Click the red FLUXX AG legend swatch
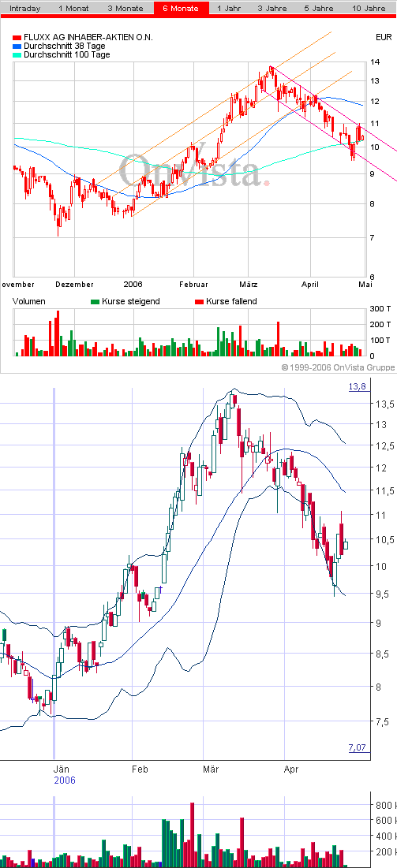 [x=17, y=38]
